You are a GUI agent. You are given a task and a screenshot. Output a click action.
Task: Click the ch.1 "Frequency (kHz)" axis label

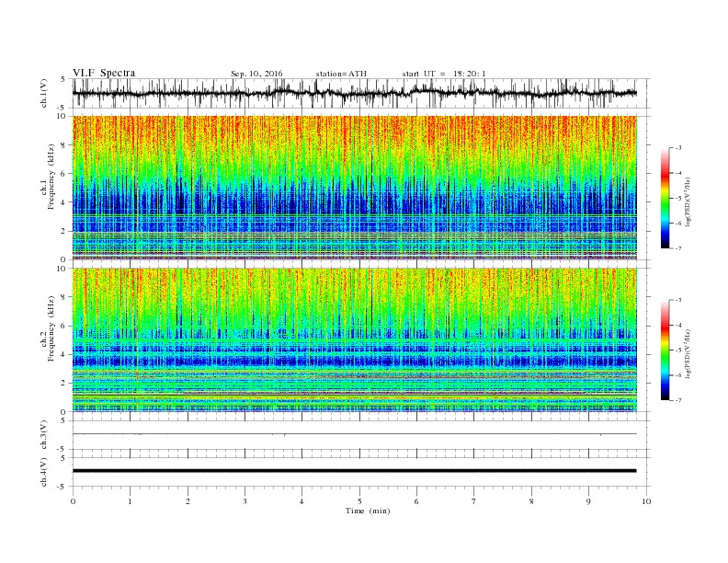pyautogui.click(x=51, y=177)
